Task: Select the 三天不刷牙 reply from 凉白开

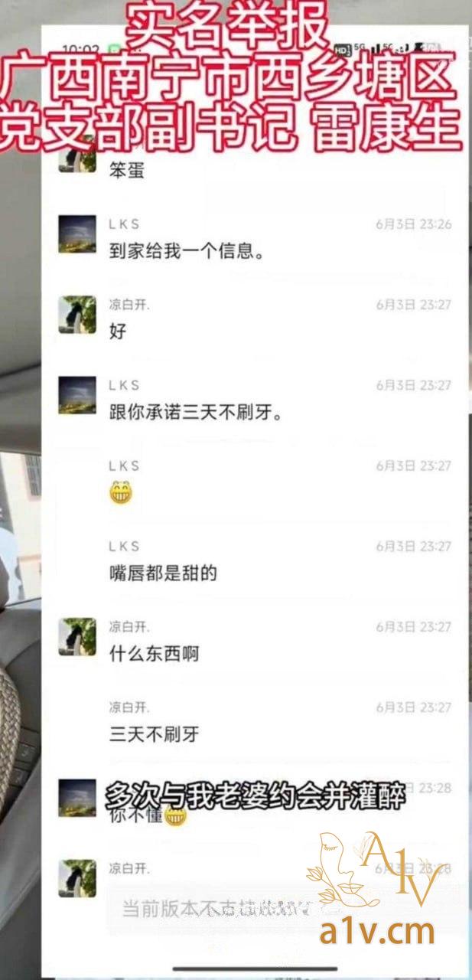Action: [x=154, y=735]
